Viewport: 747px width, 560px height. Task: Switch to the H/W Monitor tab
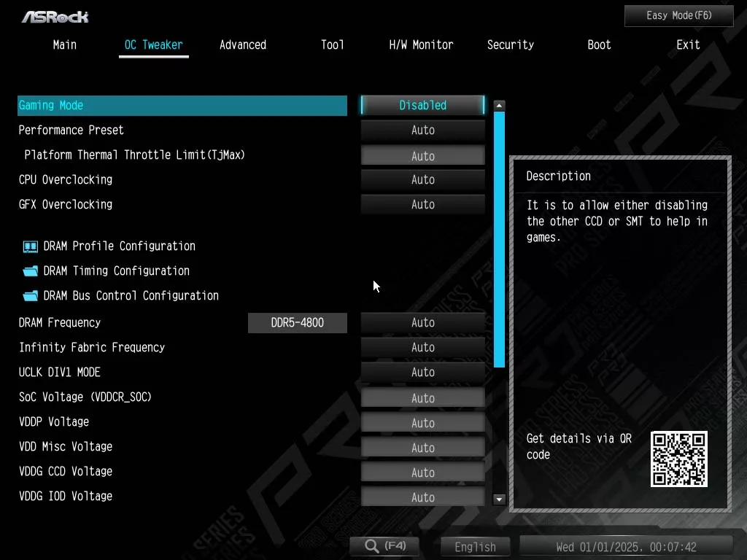tap(421, 45)
